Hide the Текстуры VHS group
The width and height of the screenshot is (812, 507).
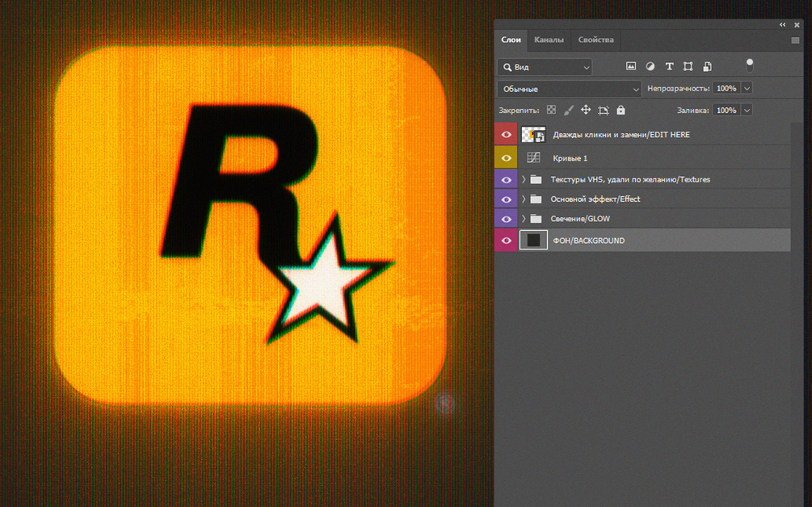tap(506, 179)
